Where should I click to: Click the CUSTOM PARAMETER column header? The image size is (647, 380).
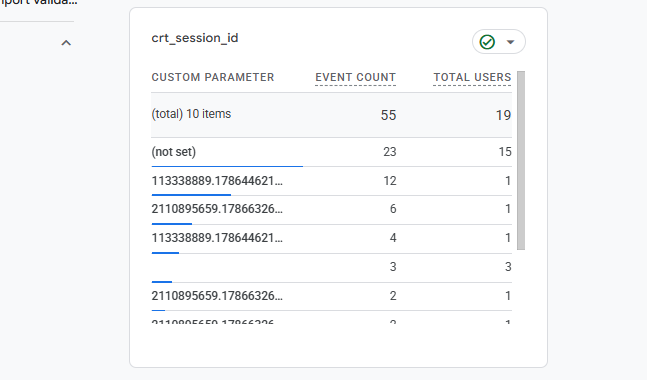click(x=213, y=77)
